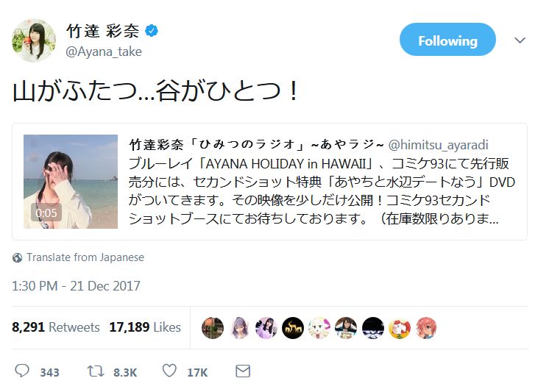
Task: Expand tweet options chevron menu
Action: pyautogui.click(x=520, y=41)
